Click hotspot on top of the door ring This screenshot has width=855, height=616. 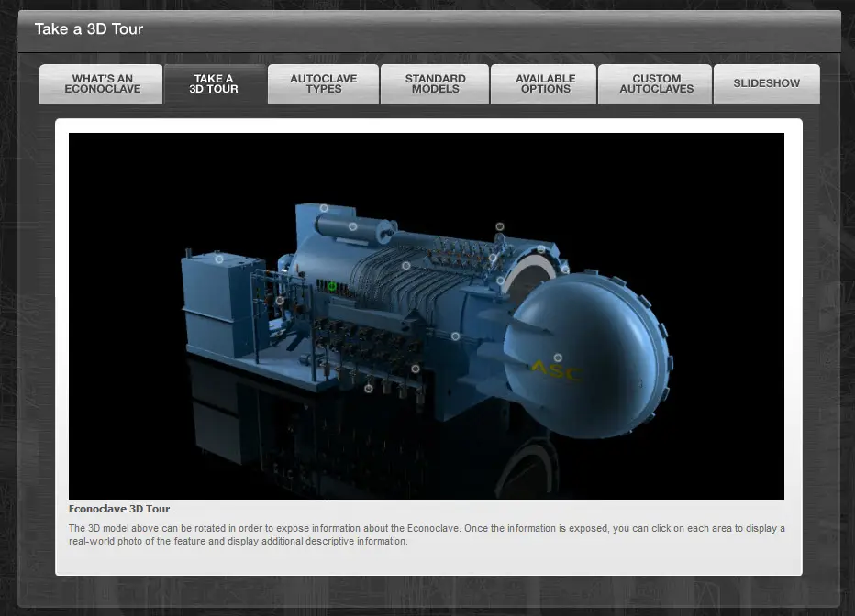click(x=541, y=249)
